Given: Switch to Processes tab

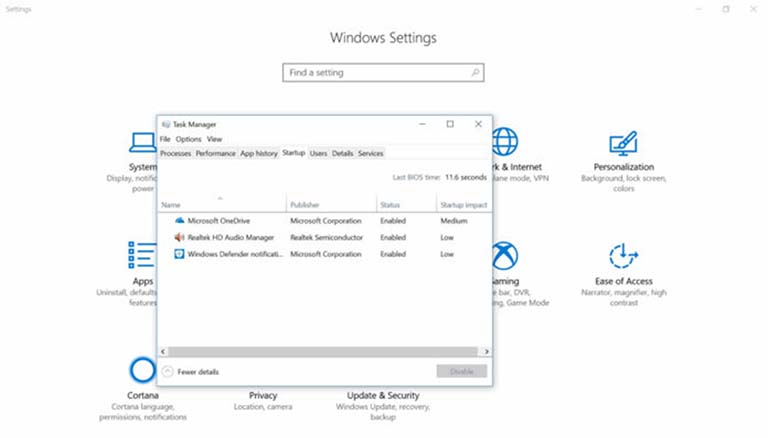Looking at the screenshot, I should [x=175, y=153].
